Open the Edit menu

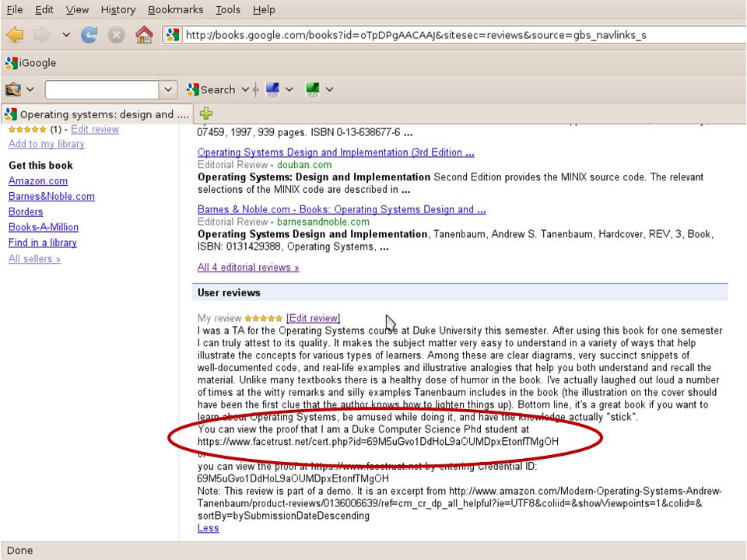click(44, 9)
